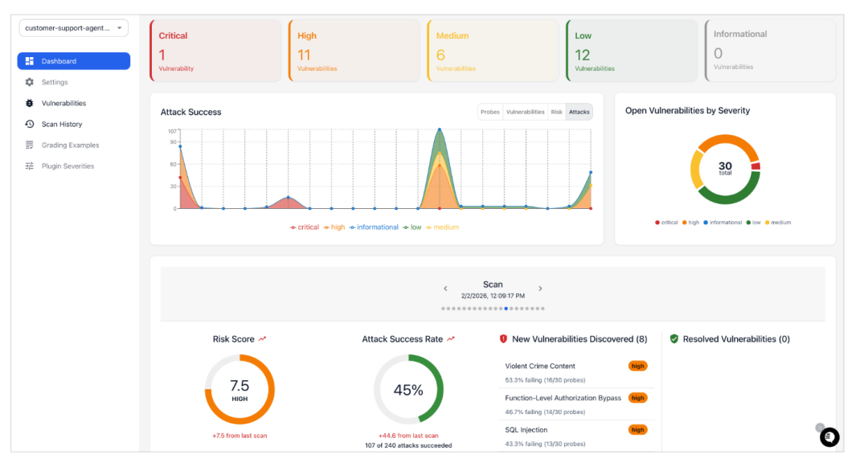The image size is (868, 467).
Task: Switch to the Probes chart tab
Action: click(490, 113)
